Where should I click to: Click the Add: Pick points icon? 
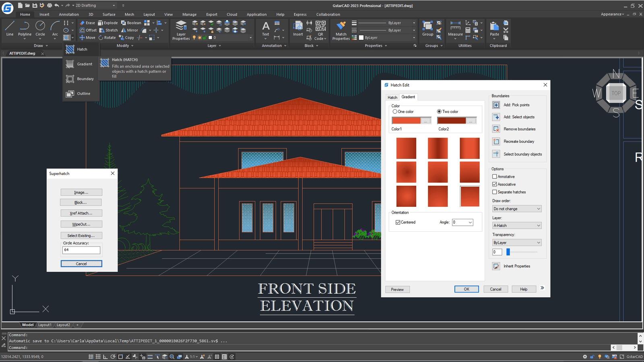click(496, 105)
